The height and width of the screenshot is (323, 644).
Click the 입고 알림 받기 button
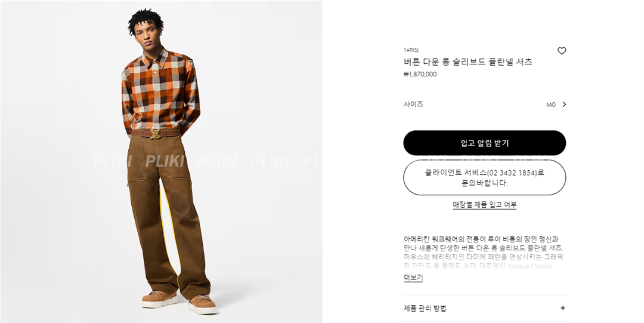pyautogui.click(x=485, y=143)
